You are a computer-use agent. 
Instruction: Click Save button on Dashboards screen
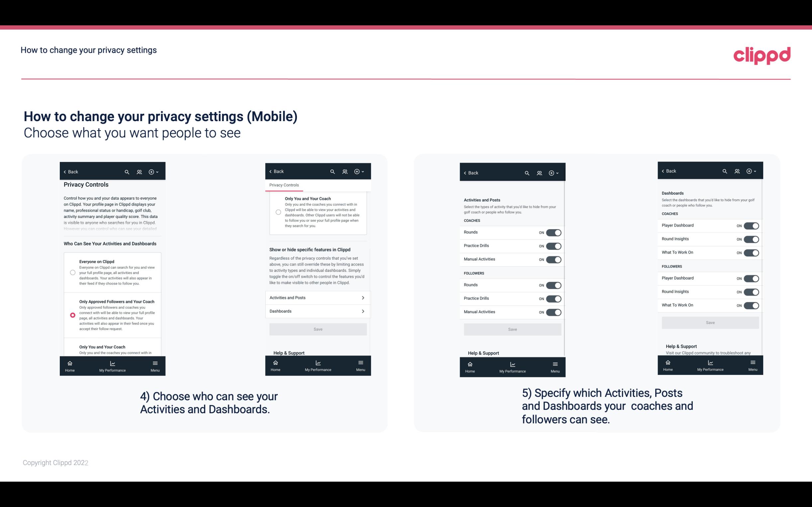[x=710, y=323]
